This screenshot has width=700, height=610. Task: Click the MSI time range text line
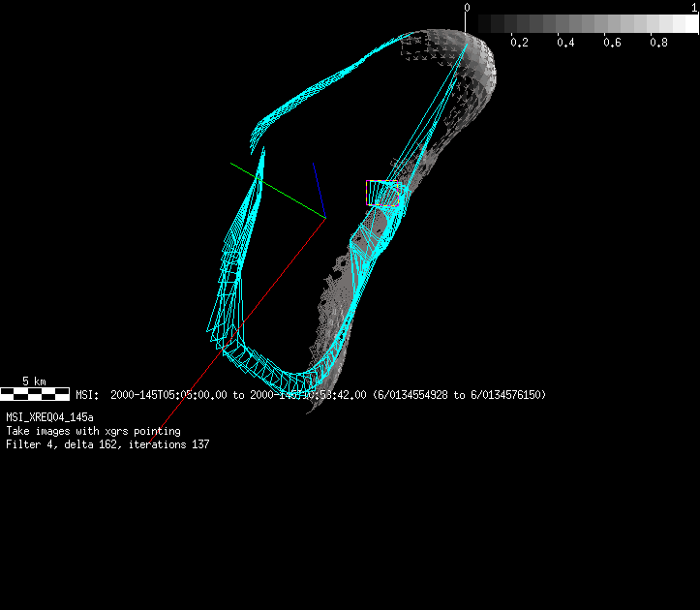pos(311,395)
